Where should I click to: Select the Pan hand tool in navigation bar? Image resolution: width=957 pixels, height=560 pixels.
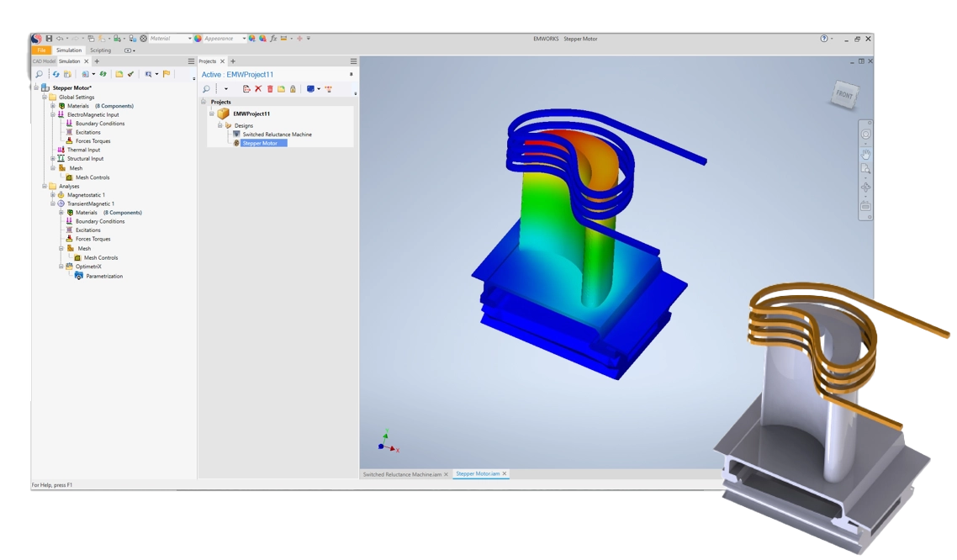[865, 155]
